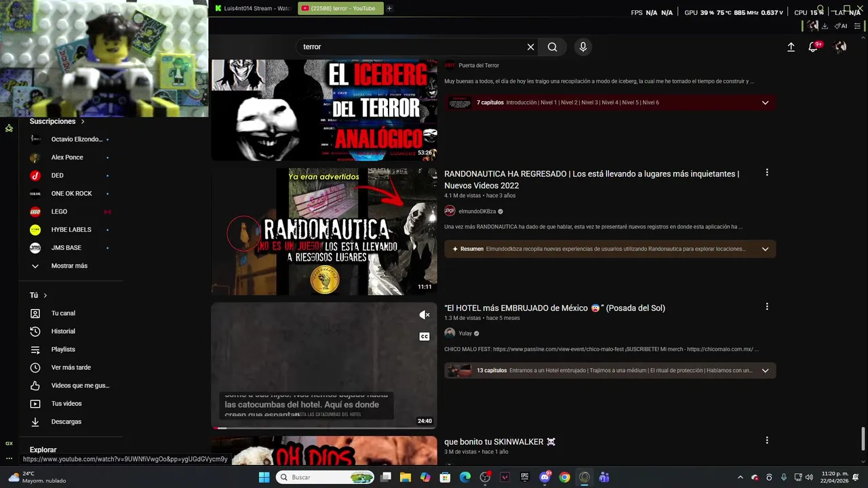
Task: Open Microsoft Teams from taskbar
Action: 604,477
